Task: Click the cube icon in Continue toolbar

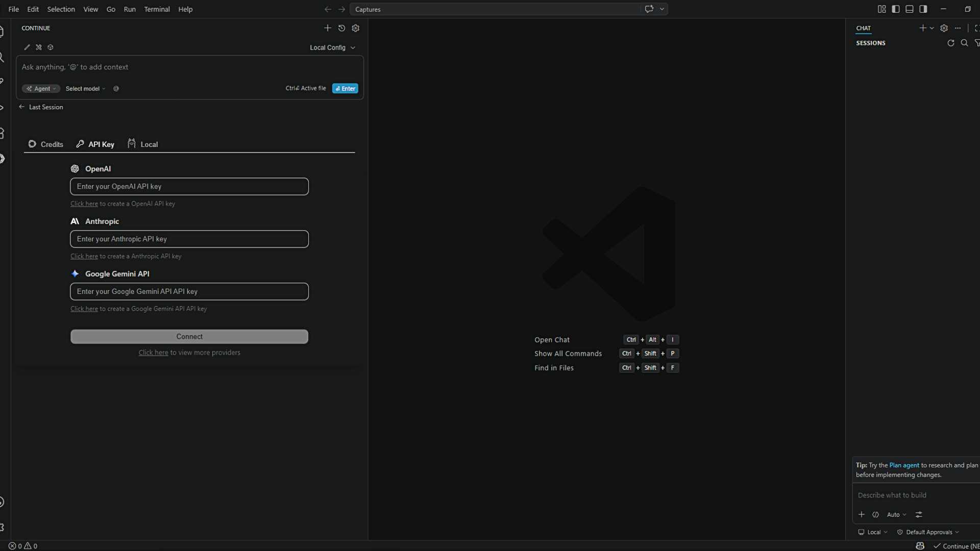Action: (51, 47)
